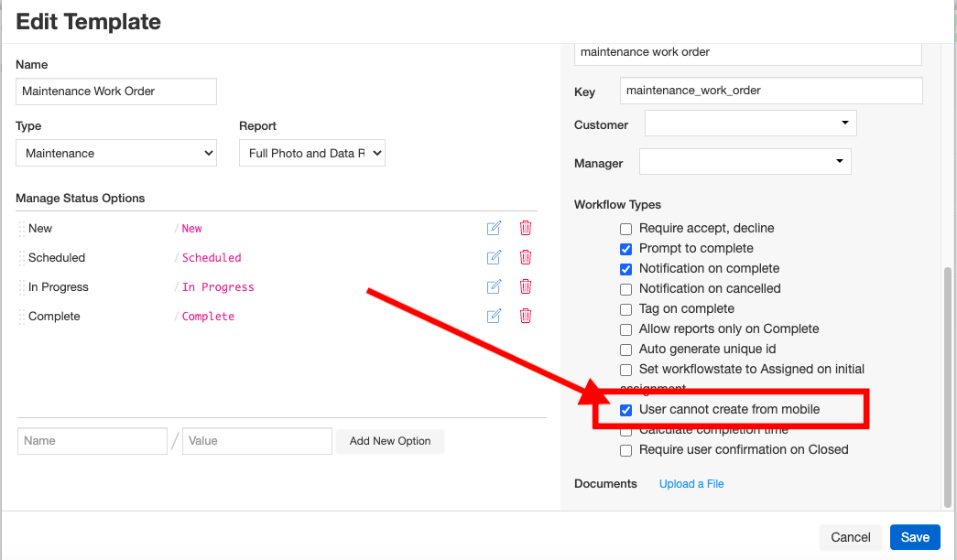Enable Require accept, decline checkbox
This screenshot has height=560, width=957.
(626, 229)
